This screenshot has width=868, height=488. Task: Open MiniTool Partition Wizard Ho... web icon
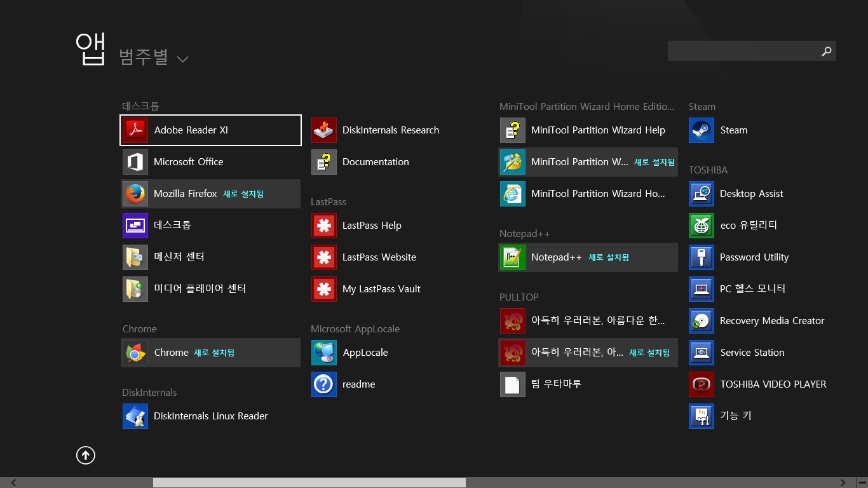(x=513, y=194)
